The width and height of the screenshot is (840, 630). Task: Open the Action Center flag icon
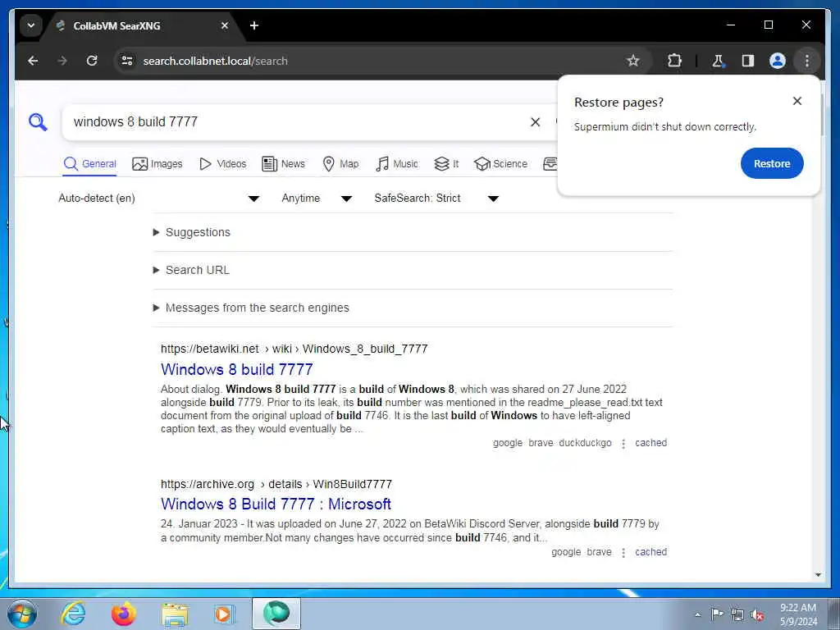717,614
